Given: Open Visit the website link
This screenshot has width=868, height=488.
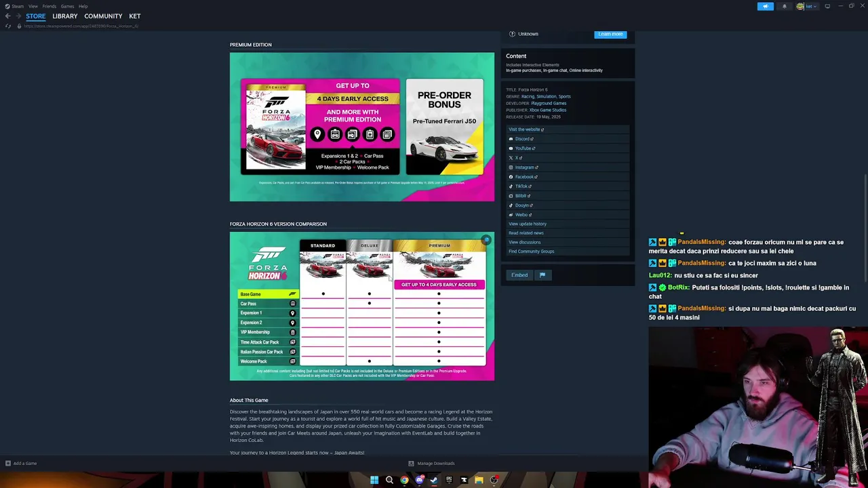Looking at the screenshot, I should click(x=526, y=129).
